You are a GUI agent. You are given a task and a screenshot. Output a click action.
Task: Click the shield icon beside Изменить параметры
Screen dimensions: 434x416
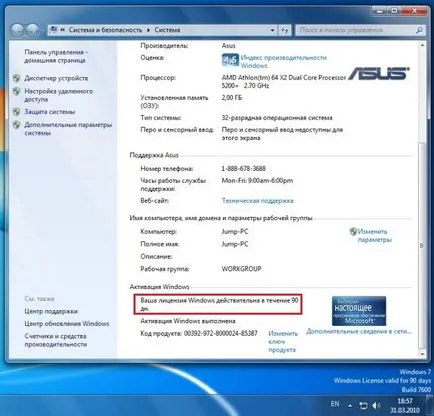pos(353,231)
